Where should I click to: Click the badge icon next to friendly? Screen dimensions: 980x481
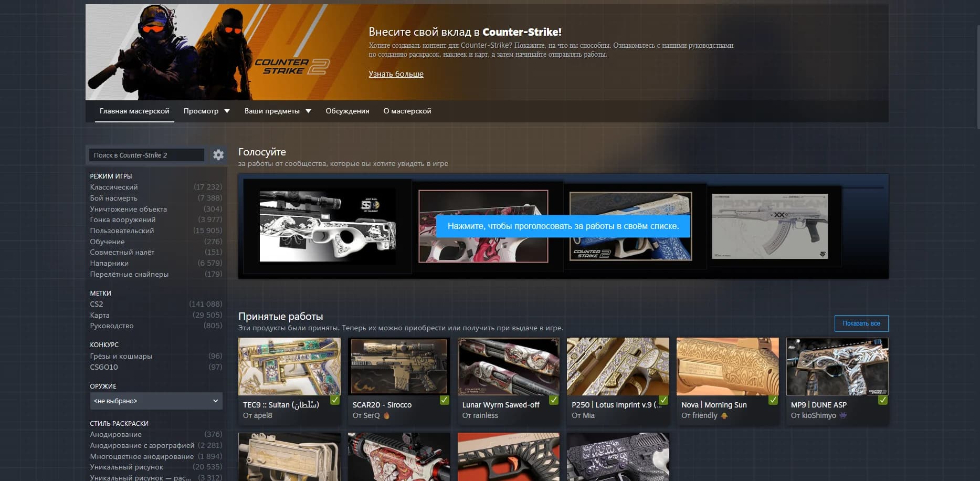point(724,416)
